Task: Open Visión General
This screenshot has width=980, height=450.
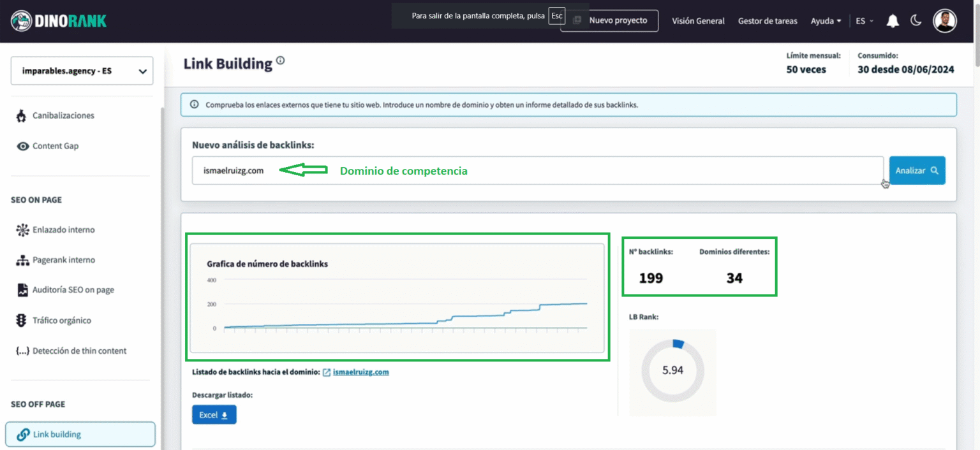Action: coord(698,21)
